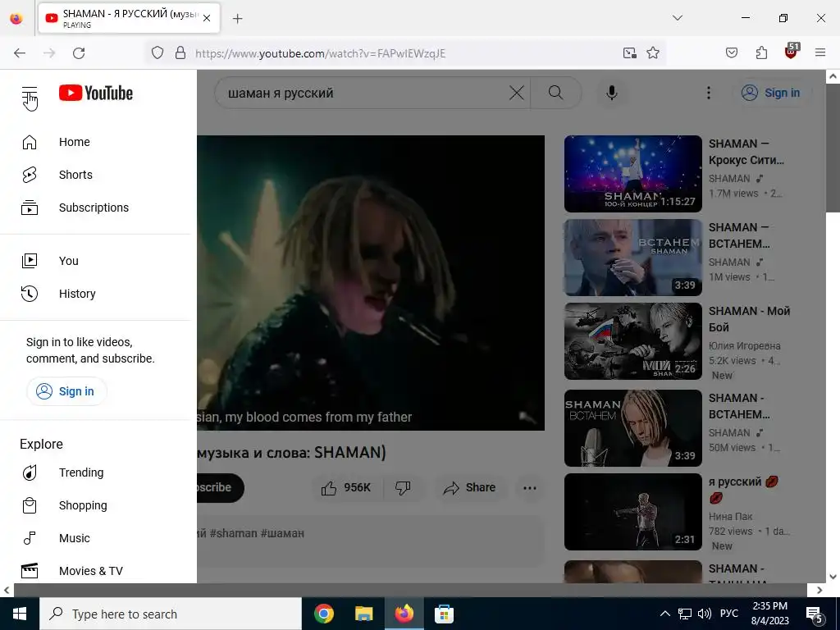Click the sidebar Sign in button
Viewport: 840px width, 630px height.
(x=66, y=391)
